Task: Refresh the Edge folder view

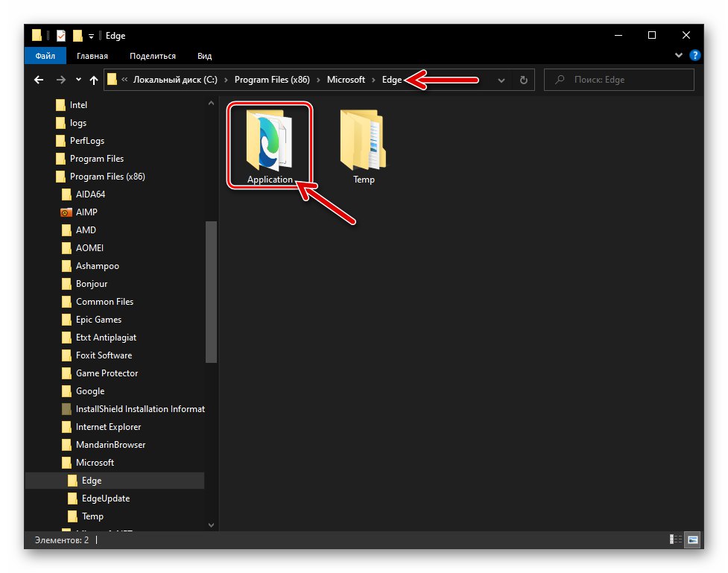Action: (523, 80)
